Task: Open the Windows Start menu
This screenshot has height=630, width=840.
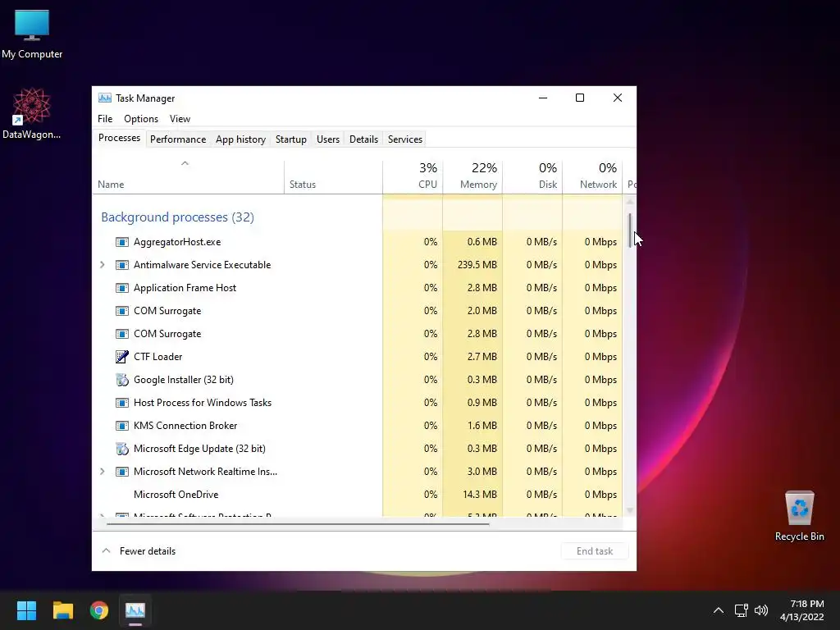Action: click(x=26, y=610)
